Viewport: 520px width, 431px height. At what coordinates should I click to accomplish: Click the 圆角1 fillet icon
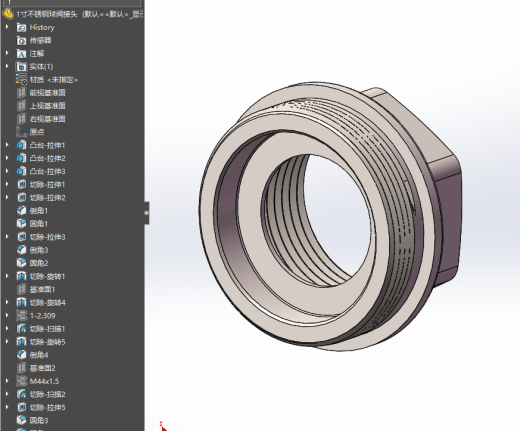coord(21,224)
